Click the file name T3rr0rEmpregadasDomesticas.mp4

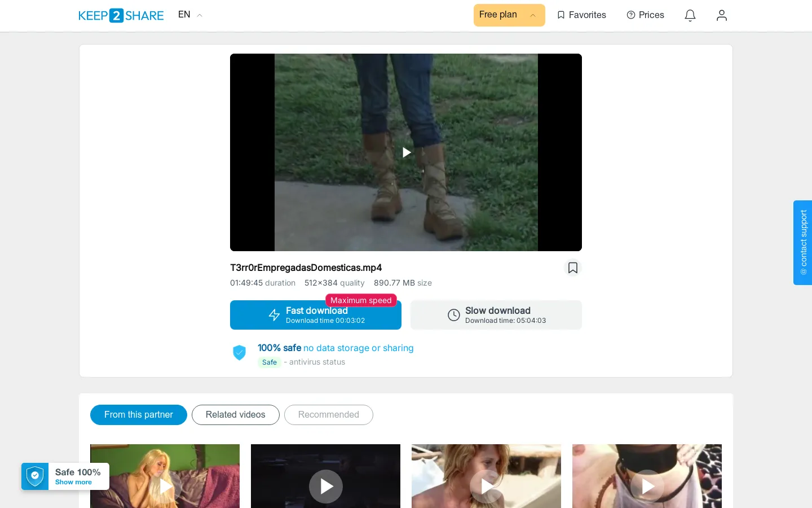point(306,268)
